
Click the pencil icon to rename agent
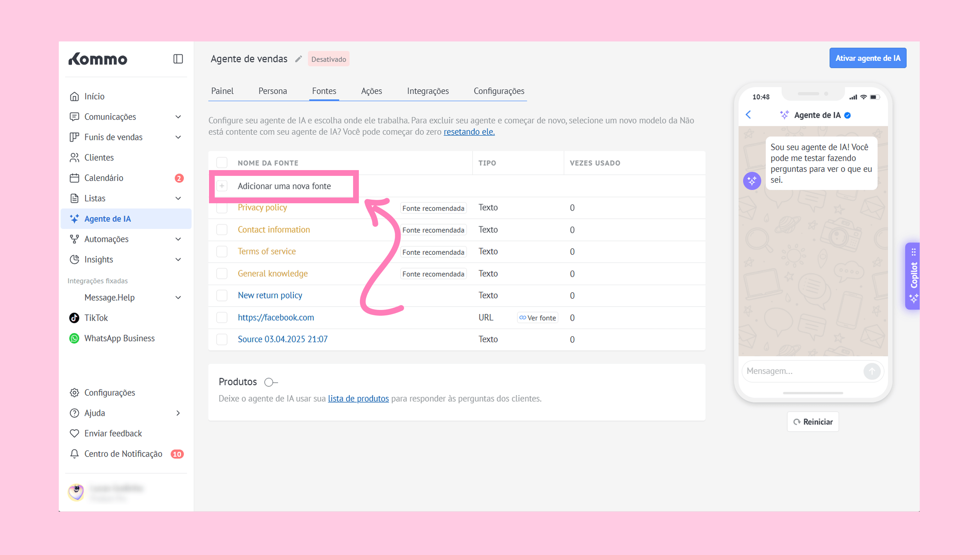click(298, 59)
